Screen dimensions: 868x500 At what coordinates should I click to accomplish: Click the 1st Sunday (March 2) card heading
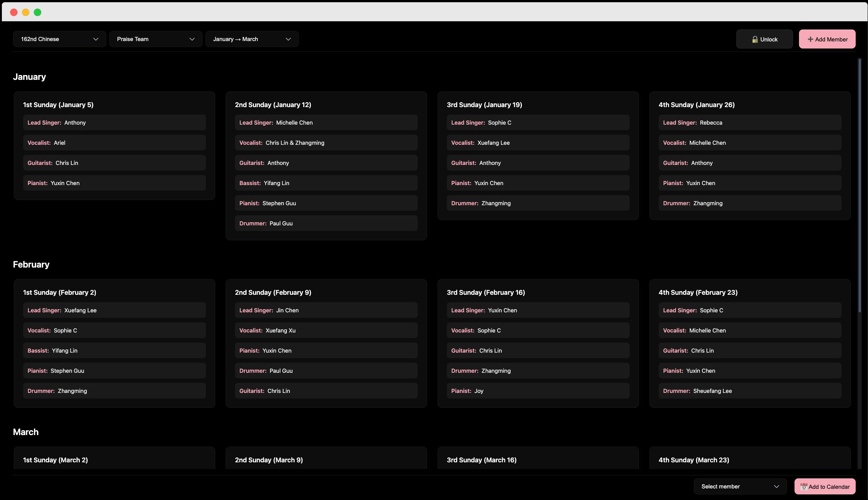[56, 460]
